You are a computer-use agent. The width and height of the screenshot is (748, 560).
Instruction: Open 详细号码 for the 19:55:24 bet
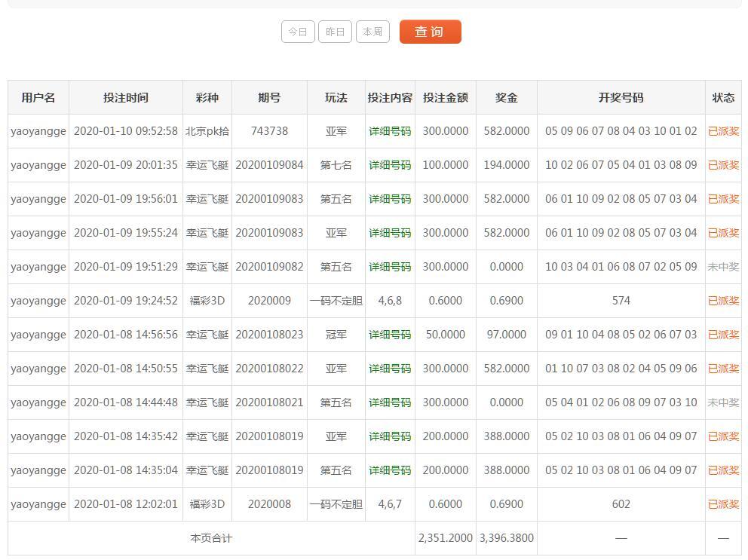click(390, 233)
